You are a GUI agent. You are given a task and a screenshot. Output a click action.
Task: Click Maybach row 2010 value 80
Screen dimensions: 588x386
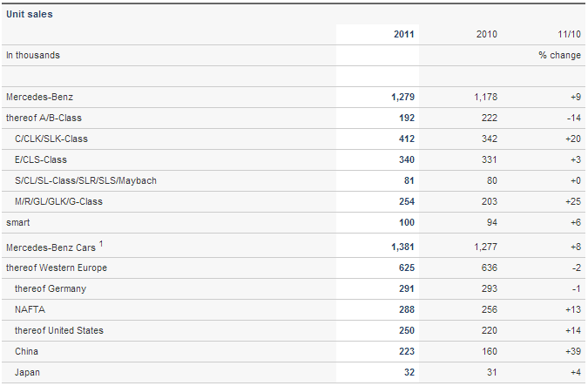click(x=492, y=181)
